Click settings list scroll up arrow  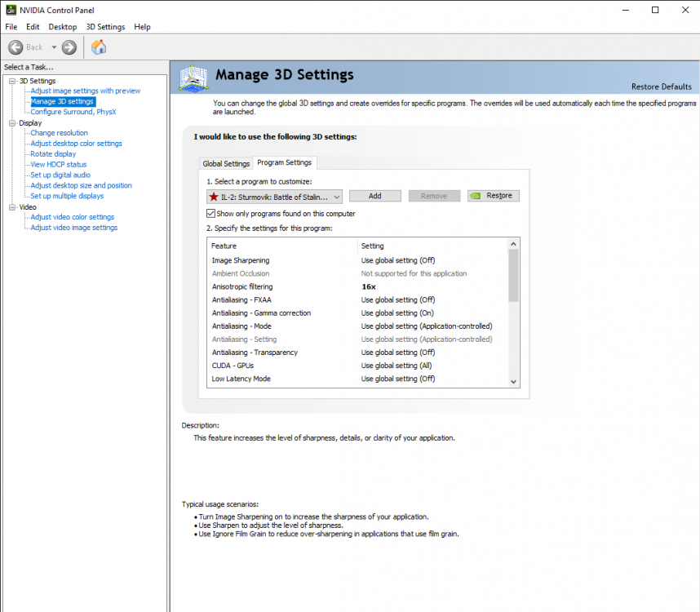[x=513, y=244]
